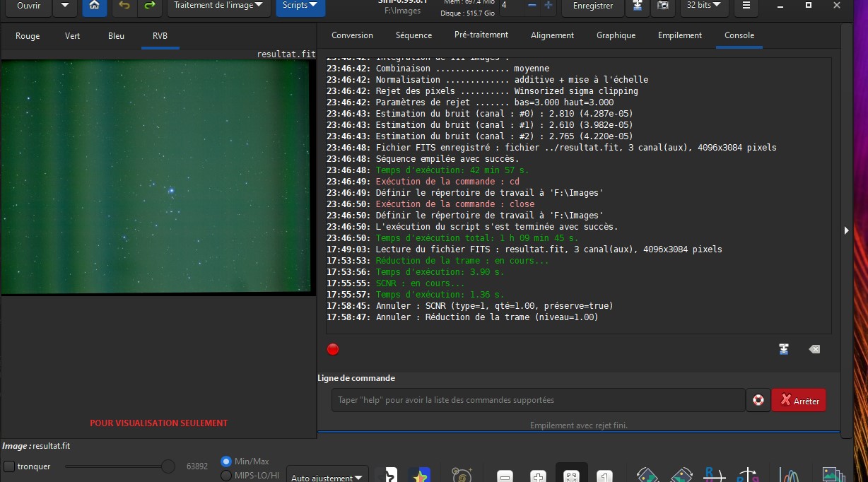This screenshot has width=868, height=482.
Task: Open the Scripts dropdown menu
Action: pyautogui.click(x=300, y=6)
